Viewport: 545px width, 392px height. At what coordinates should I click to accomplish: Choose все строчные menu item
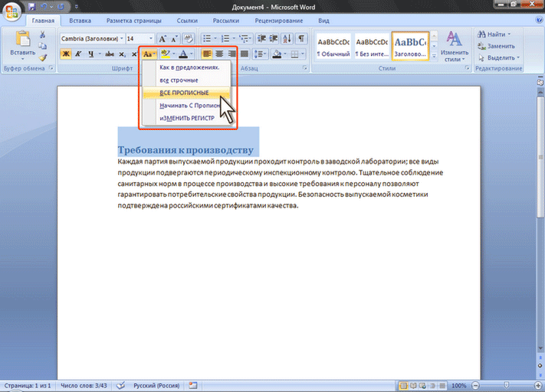(186, 80)
